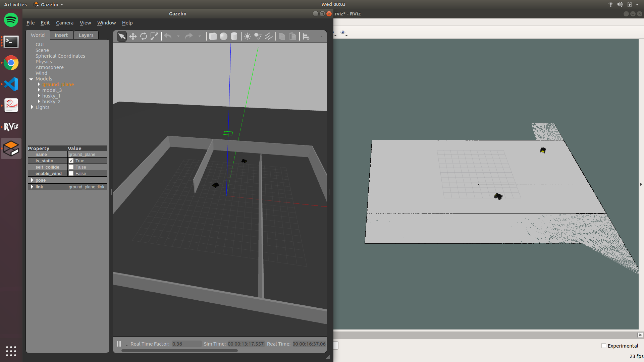Click the RViz eye view icon

[x=343, y=33]
